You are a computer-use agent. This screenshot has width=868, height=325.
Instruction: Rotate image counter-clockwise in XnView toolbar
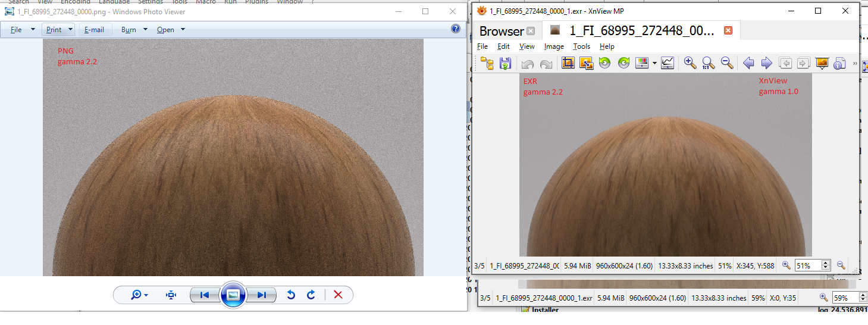(x=604, y=63)
